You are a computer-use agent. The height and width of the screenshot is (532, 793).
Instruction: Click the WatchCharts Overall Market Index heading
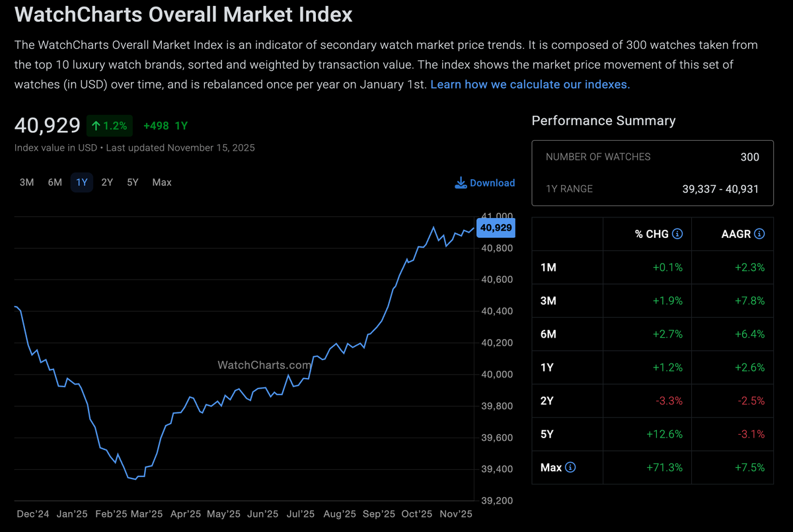tap(183, 14)
